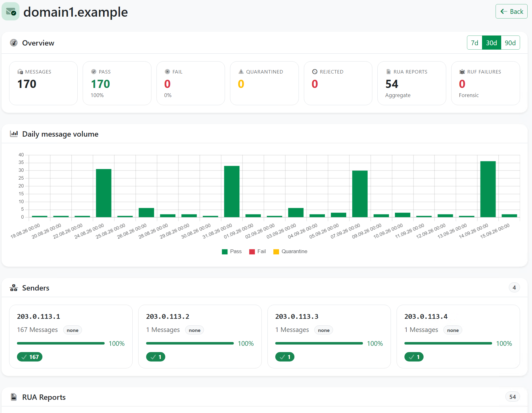This screenshot has width=532, height=413.
Task: Toggle the Quarantine series in chart legend
Action: click(290, 251)
